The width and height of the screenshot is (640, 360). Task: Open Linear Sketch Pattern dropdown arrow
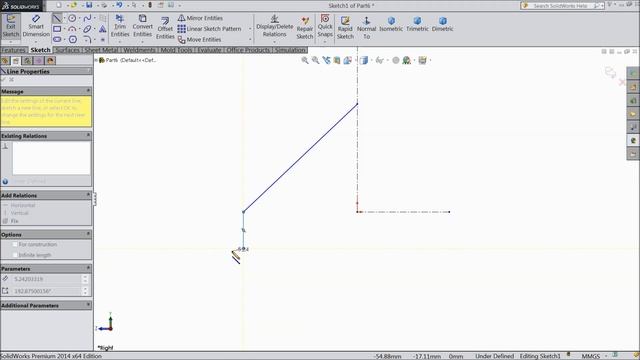(250, 29)
